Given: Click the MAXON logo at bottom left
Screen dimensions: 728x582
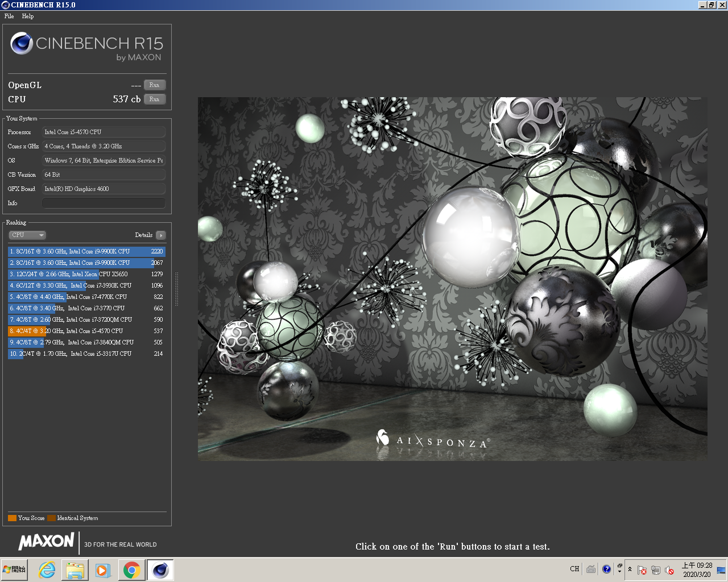Looking at the screenshot, I should (x=47, y=541).
